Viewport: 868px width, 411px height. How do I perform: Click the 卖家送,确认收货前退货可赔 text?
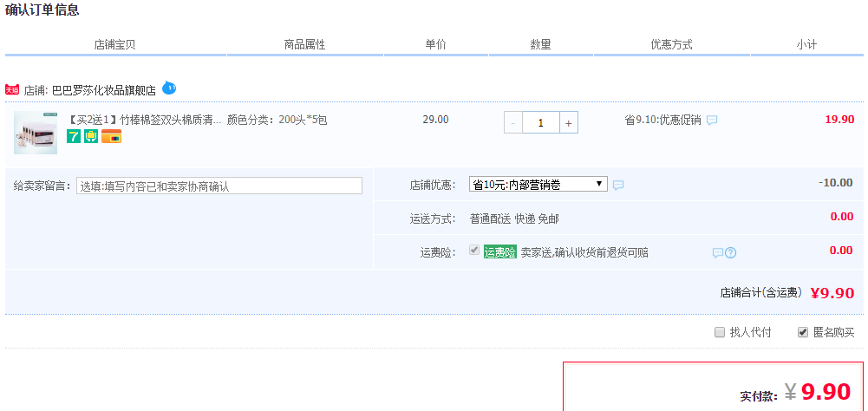(584, 252)
